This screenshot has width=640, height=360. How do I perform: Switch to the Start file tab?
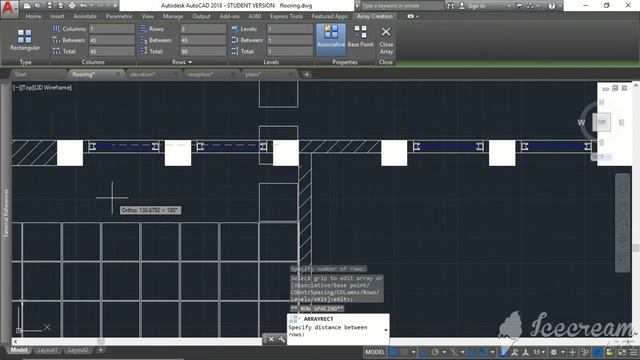coord(20,74)
